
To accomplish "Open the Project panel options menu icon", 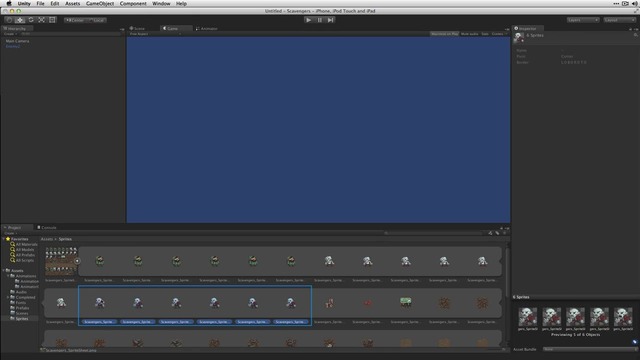I will point(507,228).
